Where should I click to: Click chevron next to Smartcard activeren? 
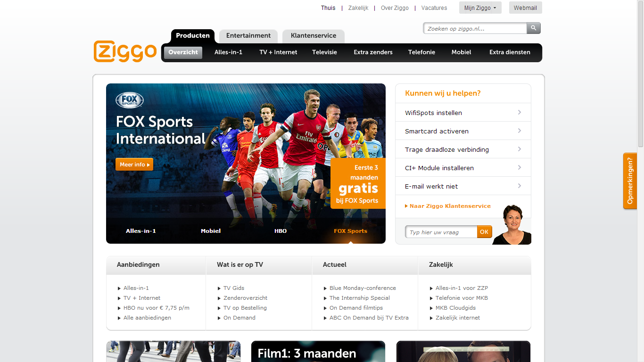(519, 131)
